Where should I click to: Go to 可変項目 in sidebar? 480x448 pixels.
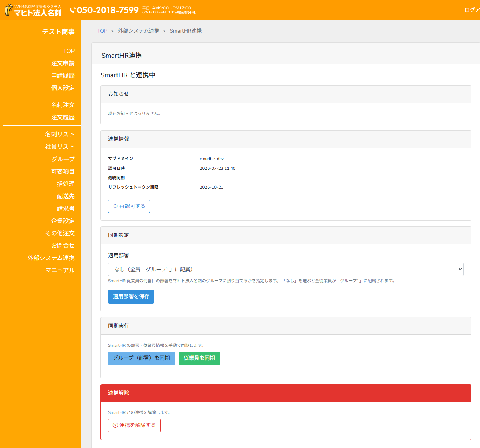(63, 172)
